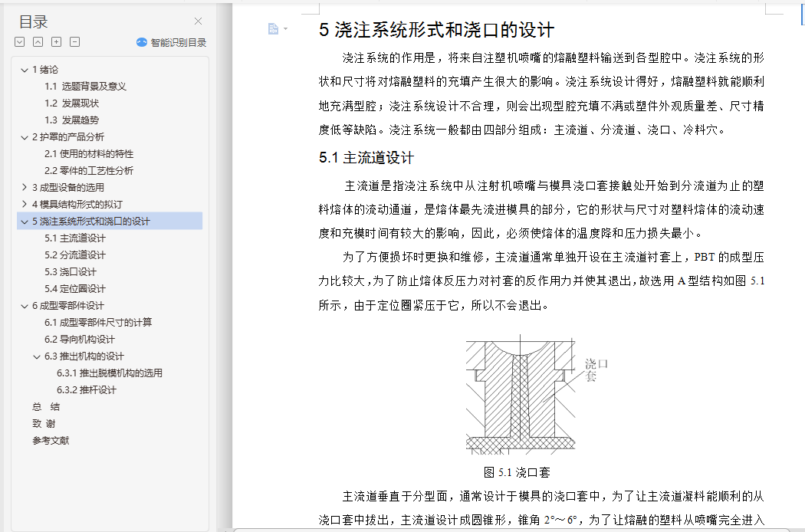Select 2 护罩的产品分析 heading in outline
The image size is (805, 532).
(x=67, y=137)
